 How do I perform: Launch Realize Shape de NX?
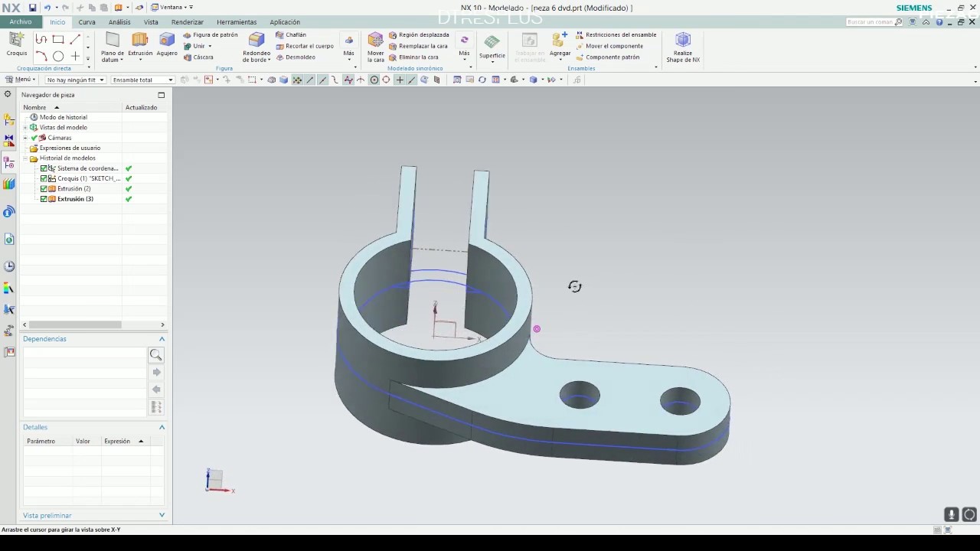(683, 47)
